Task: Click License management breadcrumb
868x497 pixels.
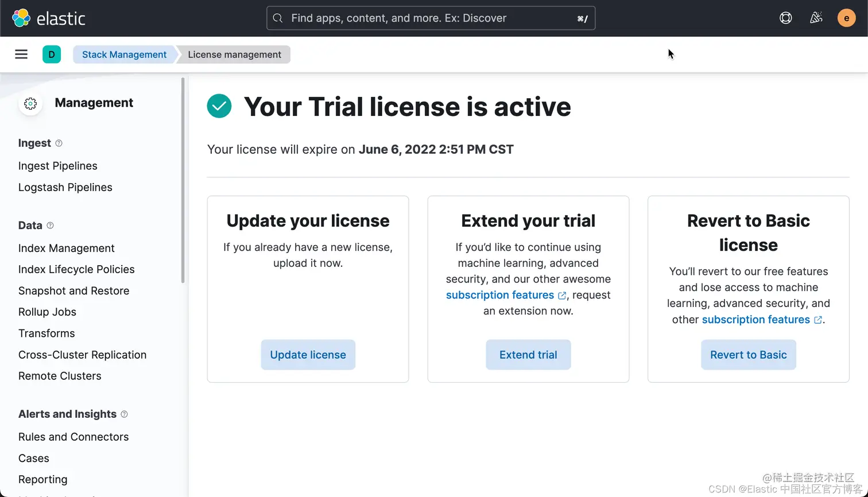Action: (234, 55)
